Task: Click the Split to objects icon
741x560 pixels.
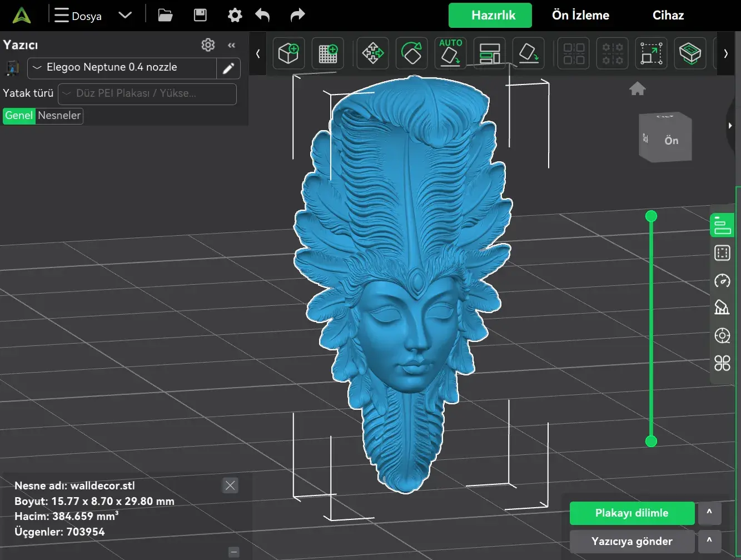Action: (574, 53)
